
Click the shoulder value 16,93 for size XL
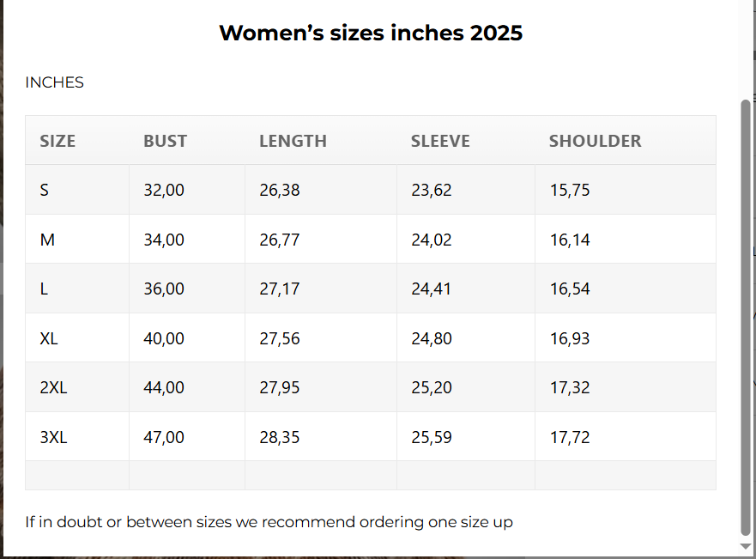(570, 338)
